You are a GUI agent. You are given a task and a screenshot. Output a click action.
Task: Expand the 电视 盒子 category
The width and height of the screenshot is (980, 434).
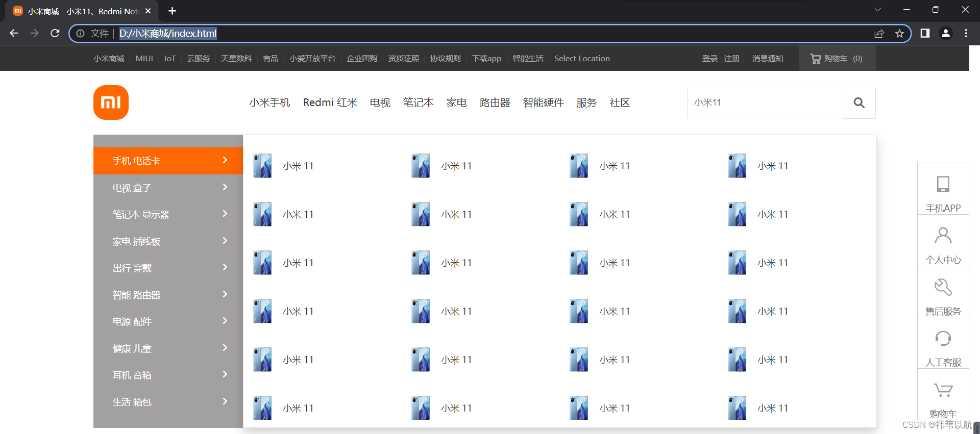168,188
